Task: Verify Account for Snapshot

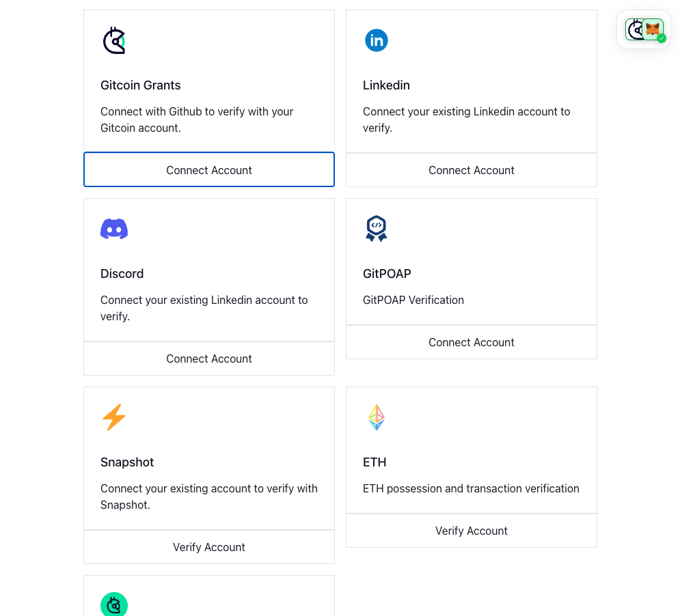Action: (x=209, y=547)
